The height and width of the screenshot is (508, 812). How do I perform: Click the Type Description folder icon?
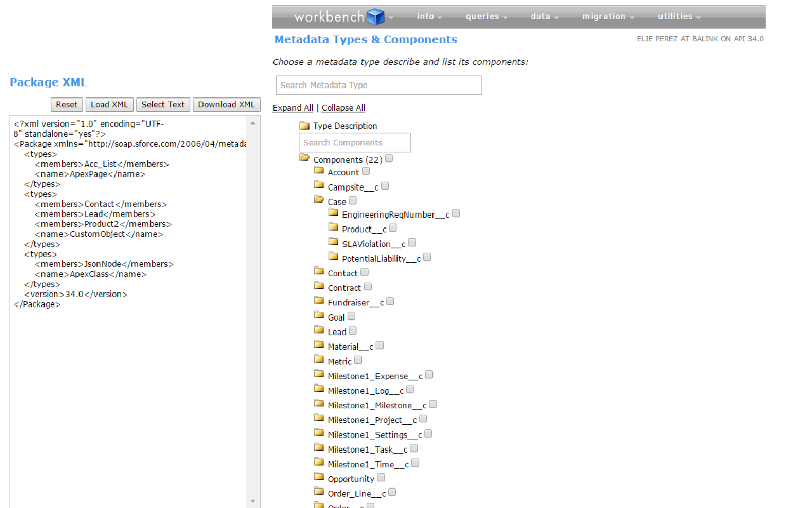coord(304,126)
